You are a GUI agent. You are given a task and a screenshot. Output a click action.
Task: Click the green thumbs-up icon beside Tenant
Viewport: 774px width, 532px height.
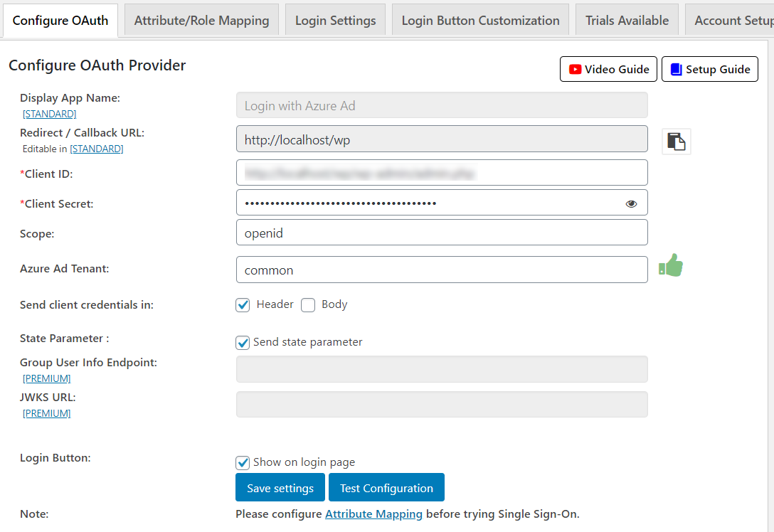point(670,267)
